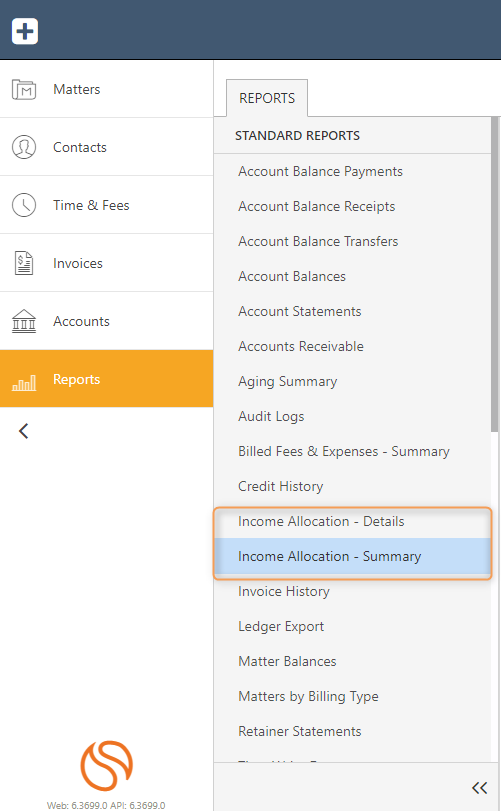Select the REPORTS tab
The height and width of the screenshot is (811, 501).
[x=267, y=98]
